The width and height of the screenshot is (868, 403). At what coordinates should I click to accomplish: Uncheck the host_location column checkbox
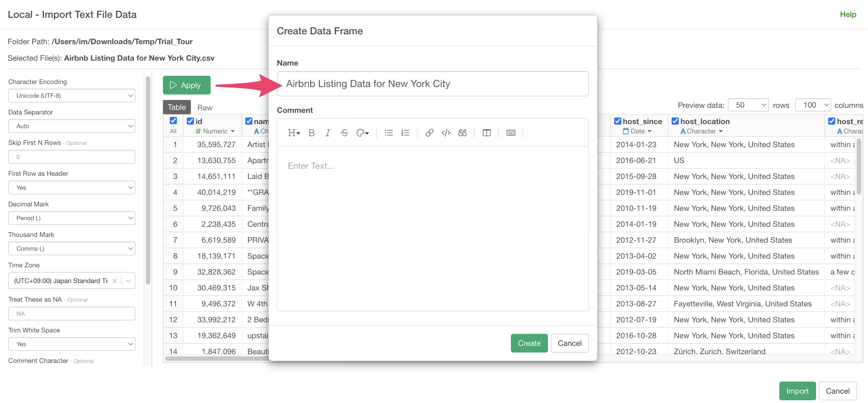tap(675, 121)
